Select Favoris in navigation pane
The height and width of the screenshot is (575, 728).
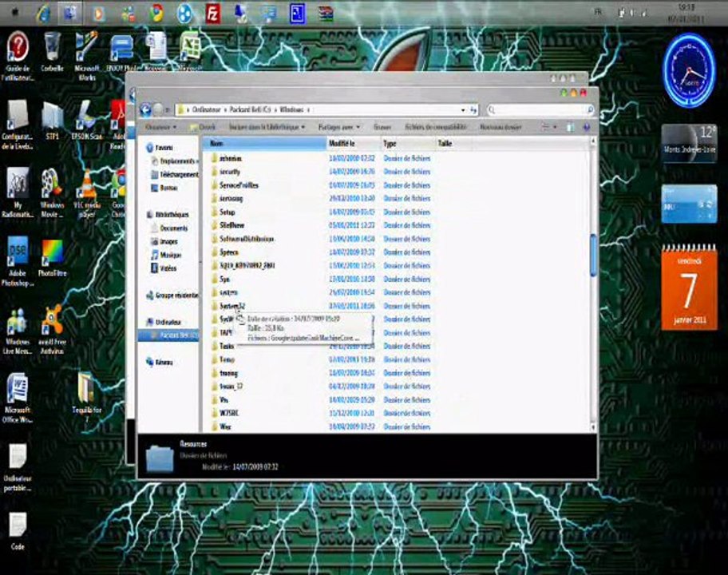pyautogui.click(x=160, y=148)
